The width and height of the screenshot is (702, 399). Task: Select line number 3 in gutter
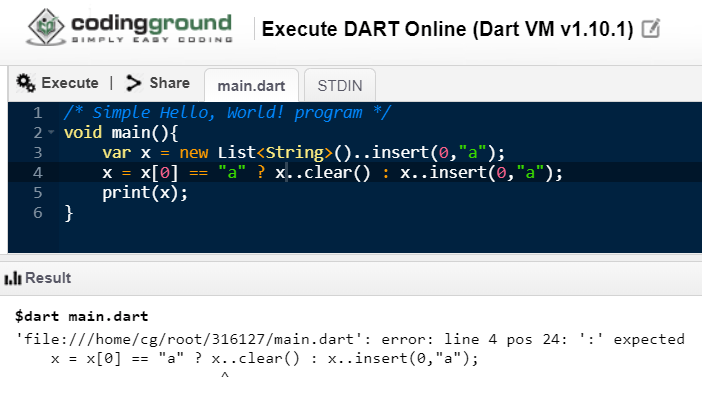point(38,153)
